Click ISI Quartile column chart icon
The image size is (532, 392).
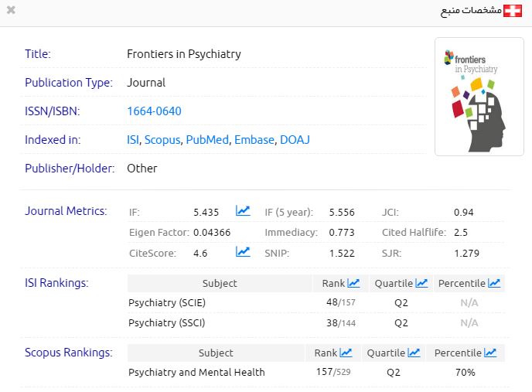tap(421, 284)
